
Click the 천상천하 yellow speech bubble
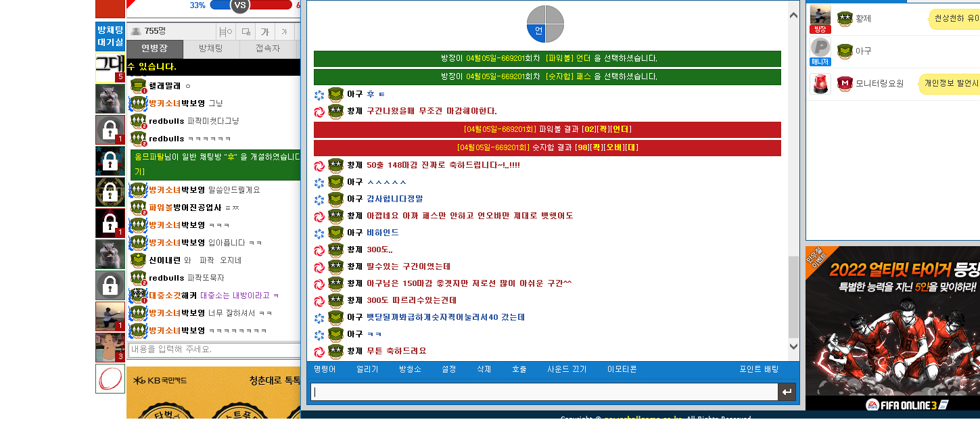click(954, 19)
